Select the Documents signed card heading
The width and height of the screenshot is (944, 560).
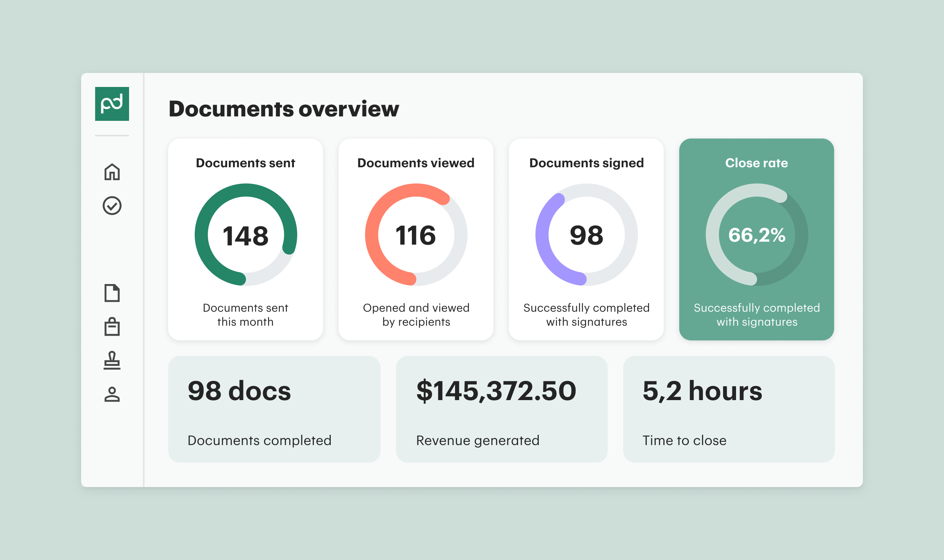click(586, 163)
